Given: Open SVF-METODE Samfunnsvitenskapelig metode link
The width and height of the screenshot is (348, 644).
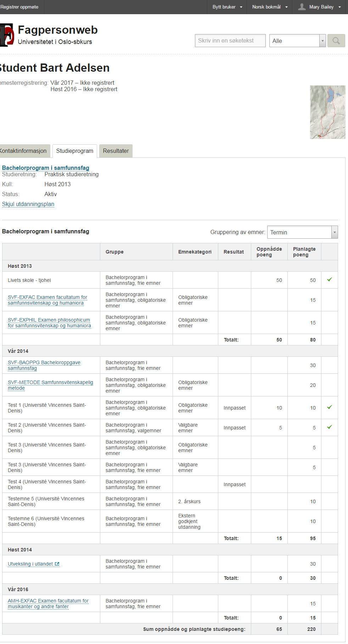Looking at the screenshot, I should 50,385.
